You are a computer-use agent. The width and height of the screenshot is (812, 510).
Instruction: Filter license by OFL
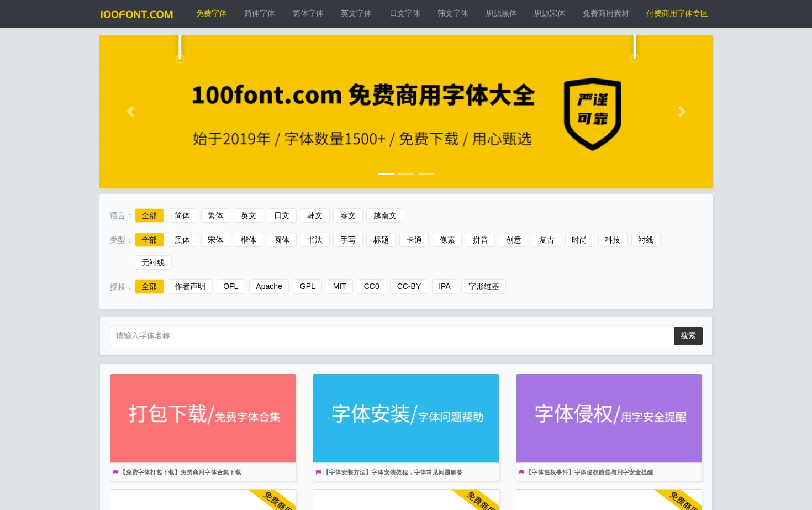pyautogui.click(x=231, y=286)
